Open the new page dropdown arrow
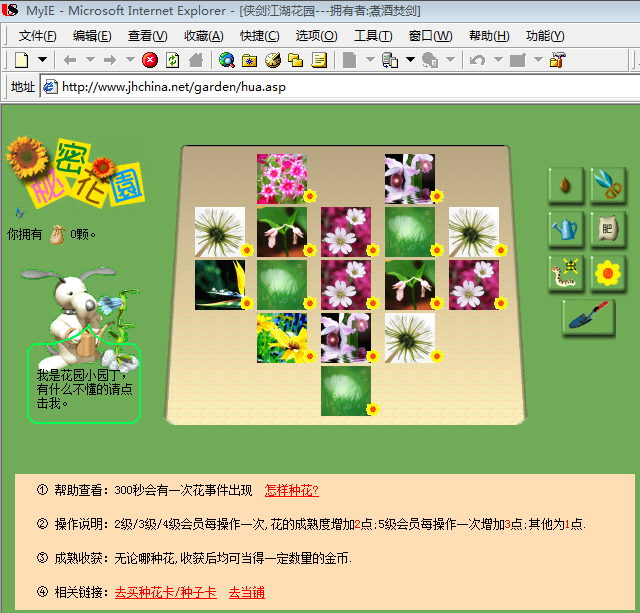This screenshot has height=613, width=640. [x=42, y=60]
